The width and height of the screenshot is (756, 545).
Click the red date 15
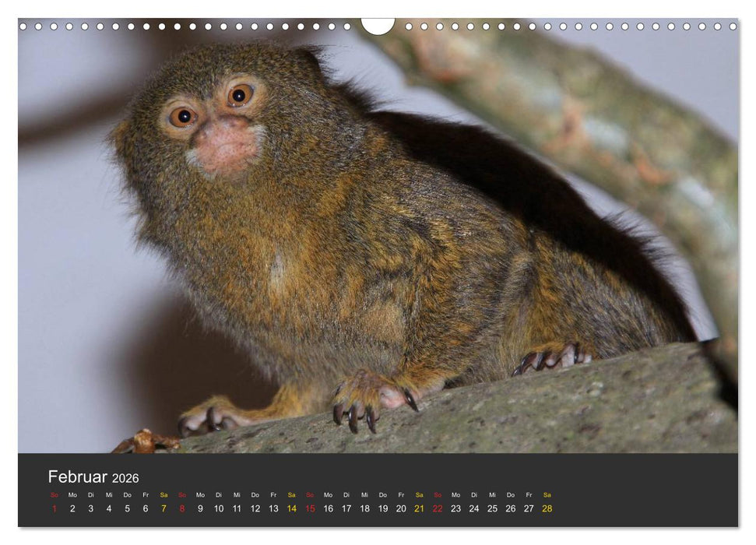(310, 508)
